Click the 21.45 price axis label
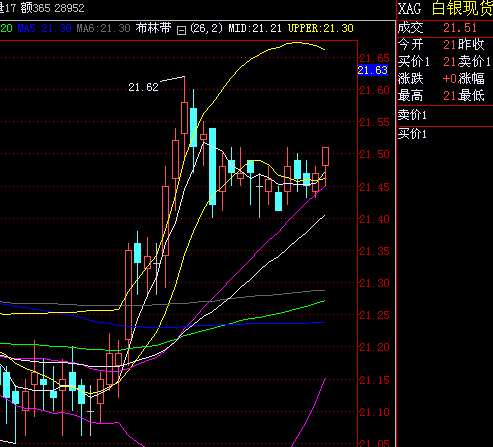The width and height of the screenshot is (493, 447). (374, 187)
